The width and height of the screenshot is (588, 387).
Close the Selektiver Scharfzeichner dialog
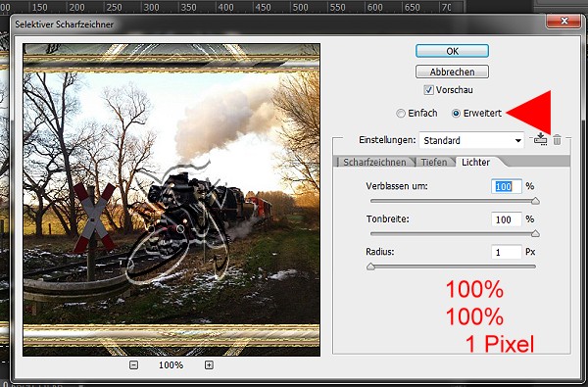pos(563,21)
